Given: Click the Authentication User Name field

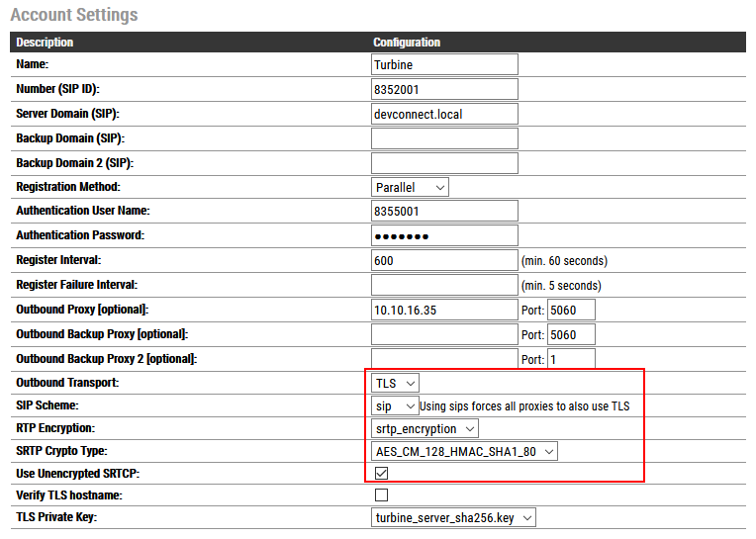Looking at the screenshot, I should tap(444, 211).
